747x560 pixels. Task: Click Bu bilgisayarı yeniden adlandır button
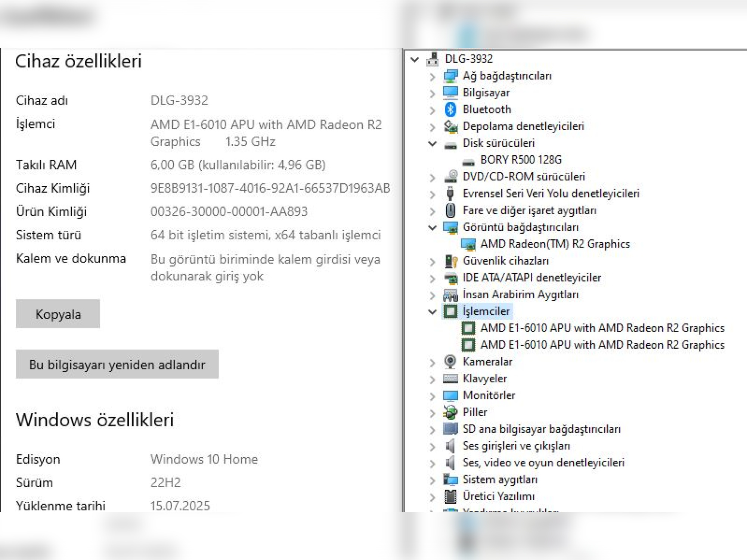(117, 364)
